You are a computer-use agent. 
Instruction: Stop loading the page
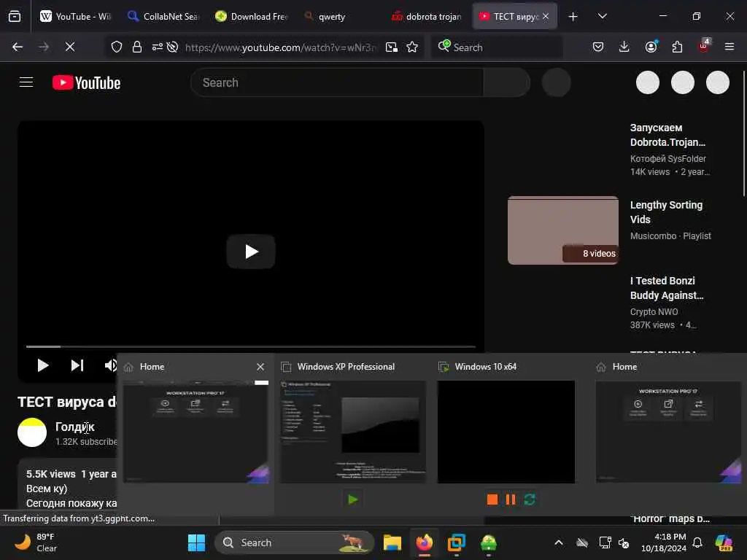click(70, 47)
